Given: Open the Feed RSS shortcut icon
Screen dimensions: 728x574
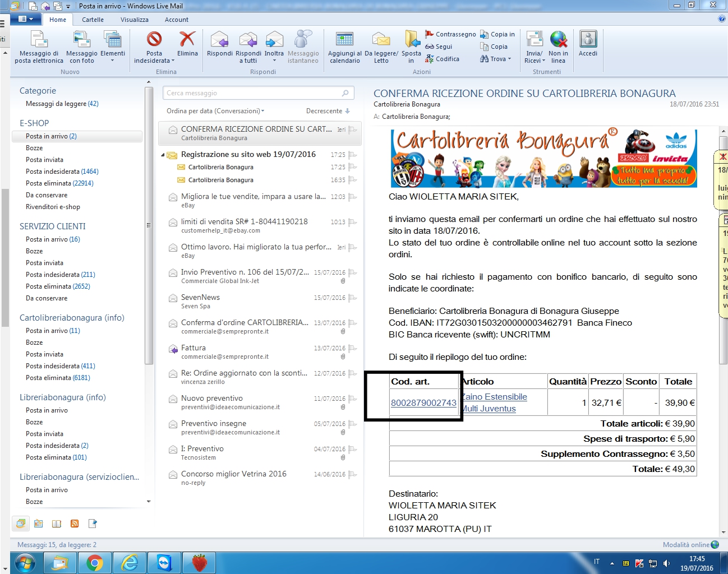Looking at the screenshot, I should pyautogui.click(x=75, y=524).
